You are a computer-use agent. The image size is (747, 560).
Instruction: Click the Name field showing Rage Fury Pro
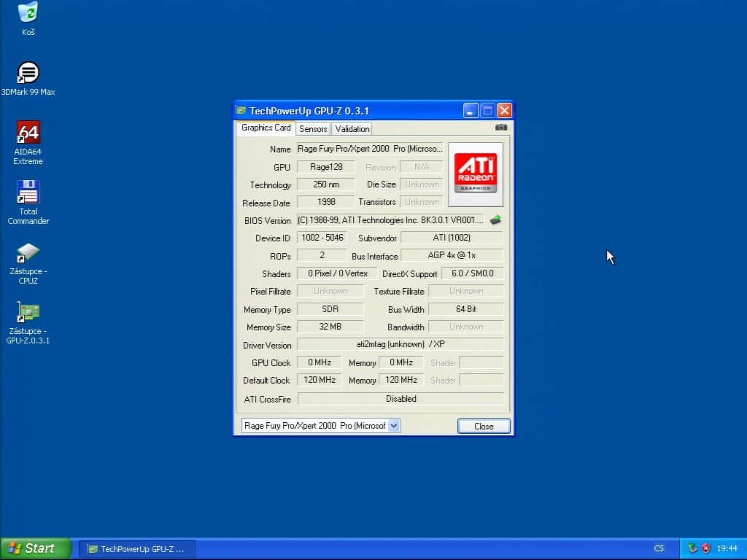click(370, 149)
